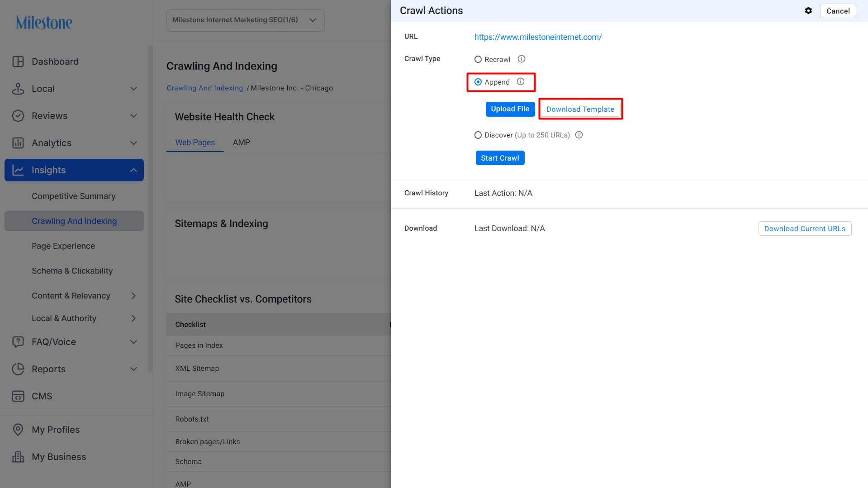Open Schema & Clickability menu item
Image resolution: width=868 pixels, height=488 pixels.
tap(72, 271)
